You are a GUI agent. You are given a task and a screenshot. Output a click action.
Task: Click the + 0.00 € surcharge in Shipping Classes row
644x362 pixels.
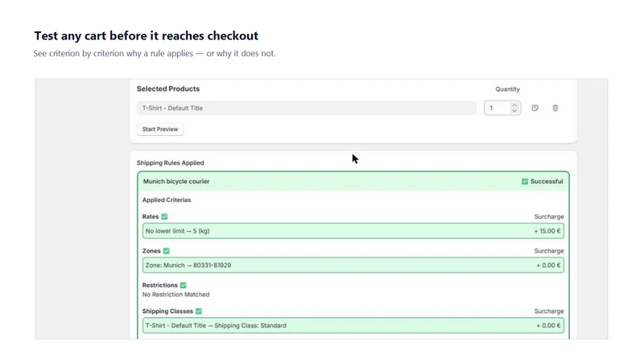coord(548,326)
